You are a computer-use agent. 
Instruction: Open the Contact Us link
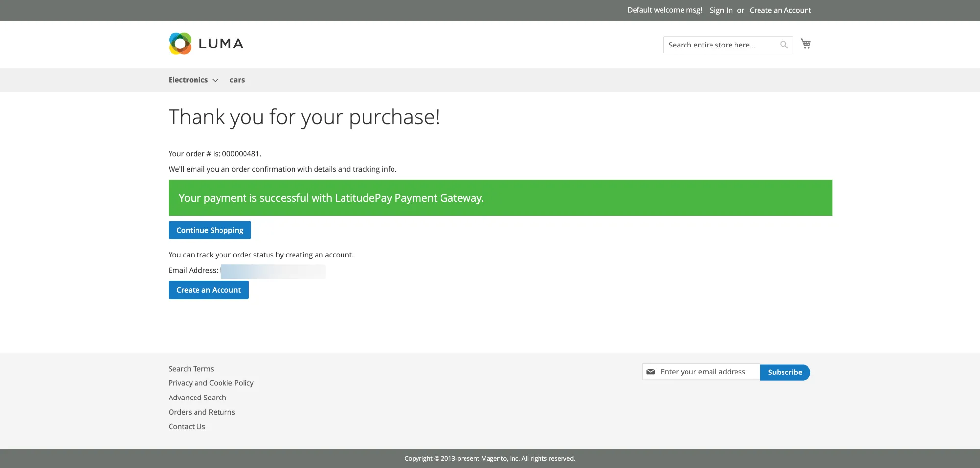(187, 426)
